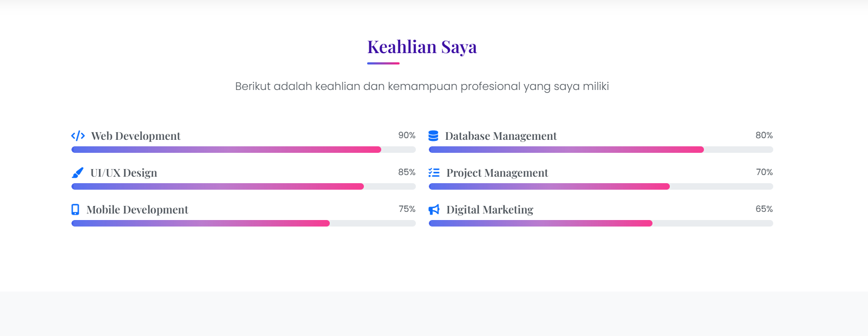
Task: Click the Database Management progress bar
Action: click(x=601, y=150)
